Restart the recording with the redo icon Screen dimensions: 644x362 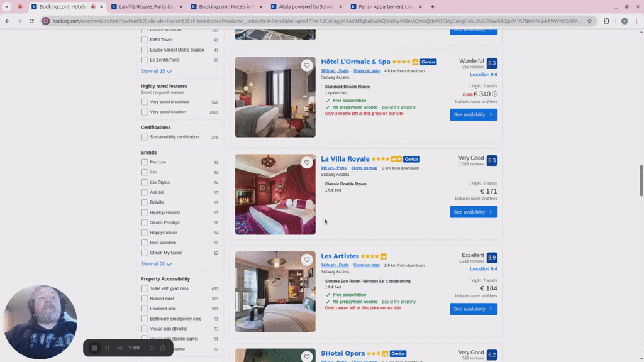click(x=152, y=348)
